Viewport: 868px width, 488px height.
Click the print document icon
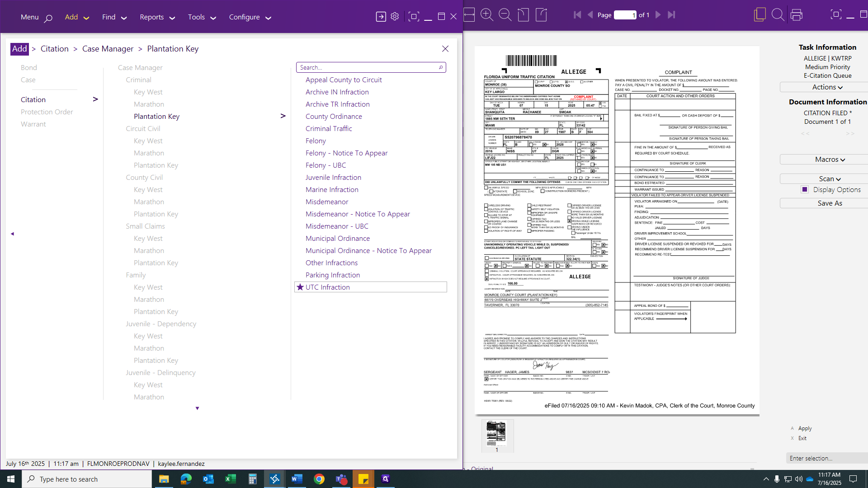pos(797,15)
